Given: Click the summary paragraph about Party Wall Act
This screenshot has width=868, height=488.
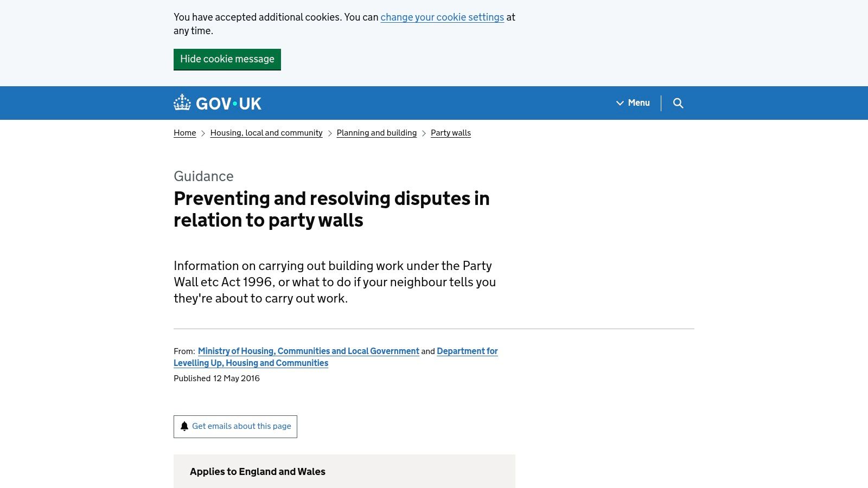Looking at the screenshot, I should point(335,282).
